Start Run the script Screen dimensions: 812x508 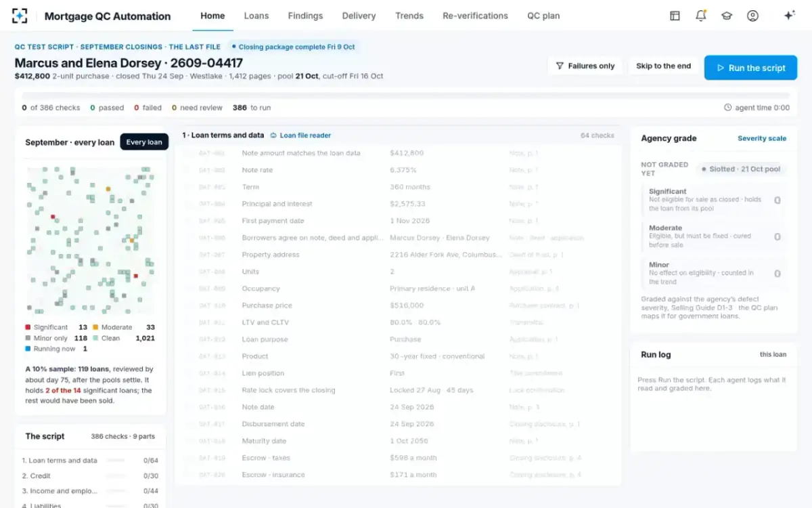tap(751, 68)
